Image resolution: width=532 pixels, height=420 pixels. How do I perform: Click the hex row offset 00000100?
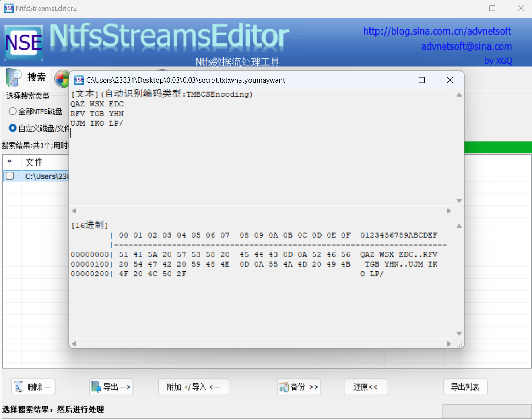pos(90,264)
